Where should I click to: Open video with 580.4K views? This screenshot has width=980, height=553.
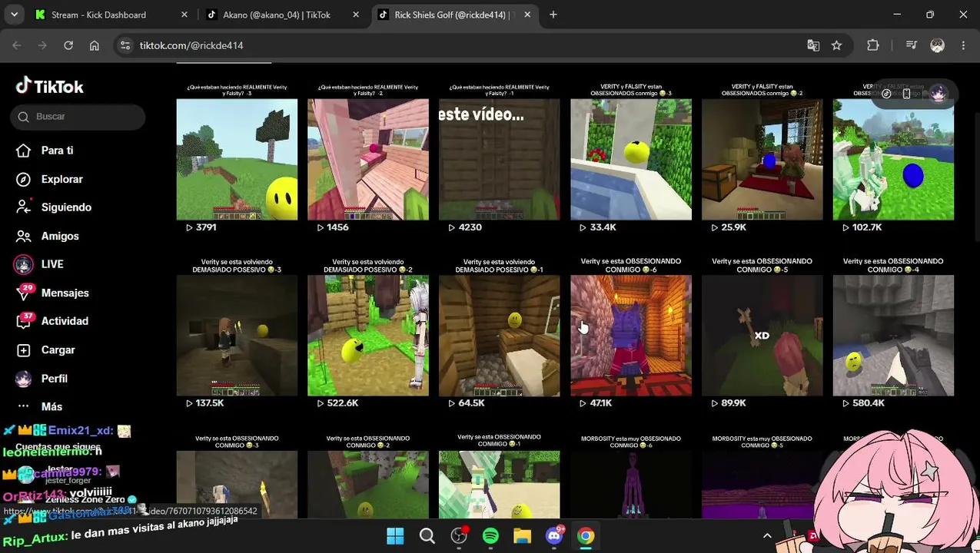tap(893, 336)
